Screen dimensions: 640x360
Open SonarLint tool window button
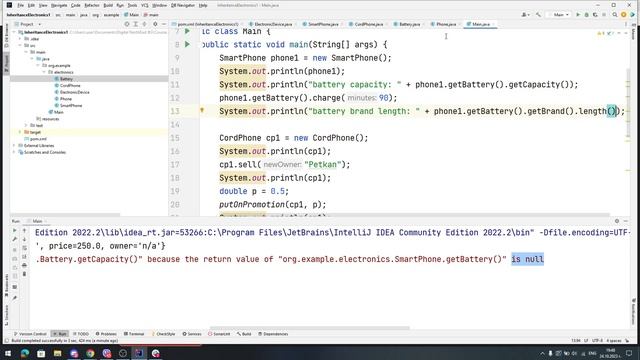tap(219, 334)
